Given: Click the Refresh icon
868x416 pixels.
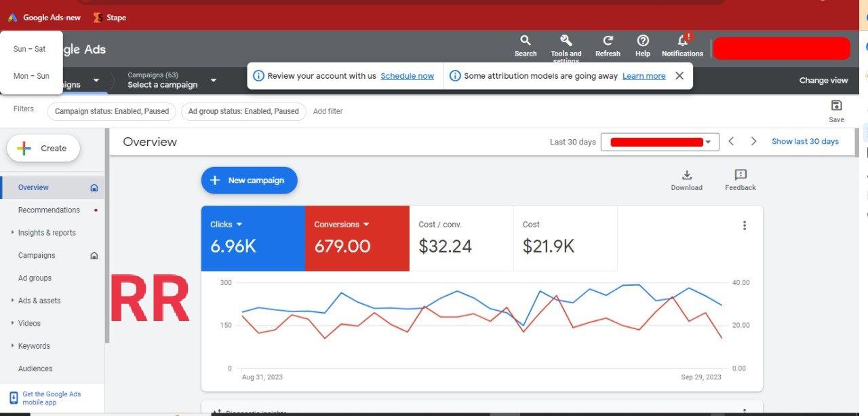Looking at the screenshot, I should (x=608, y=41).
